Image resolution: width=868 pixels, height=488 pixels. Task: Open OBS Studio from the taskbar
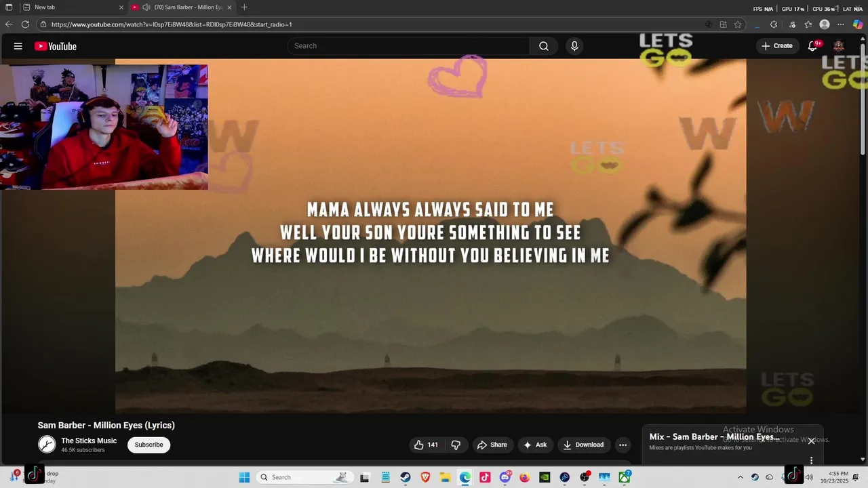tap(585, 477)
